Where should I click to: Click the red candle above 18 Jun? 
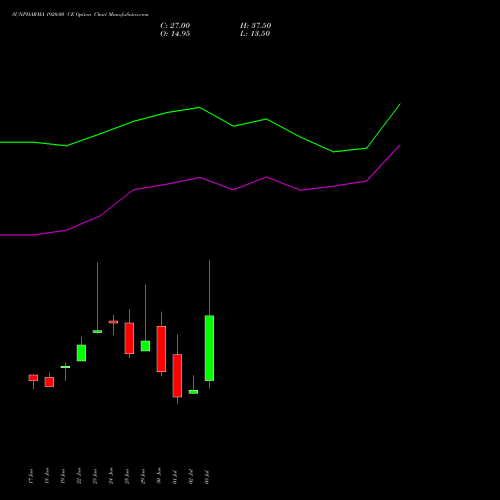(x=49, y=382)
